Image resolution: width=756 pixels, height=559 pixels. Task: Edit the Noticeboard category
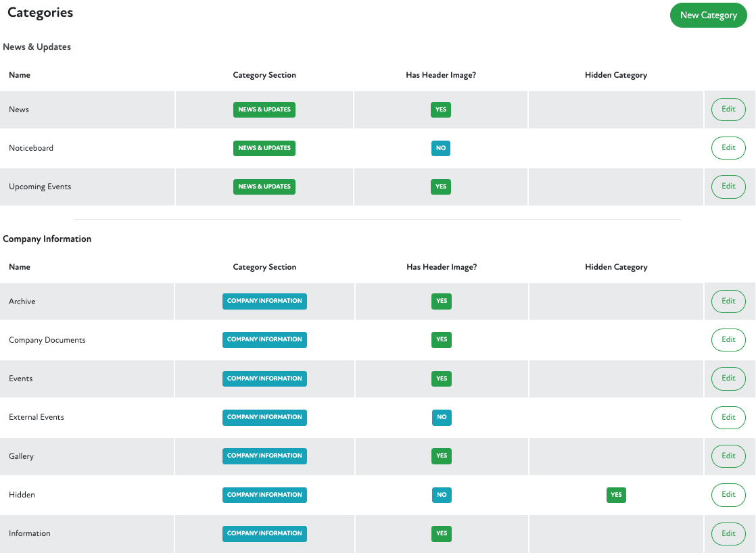point(728,148)
